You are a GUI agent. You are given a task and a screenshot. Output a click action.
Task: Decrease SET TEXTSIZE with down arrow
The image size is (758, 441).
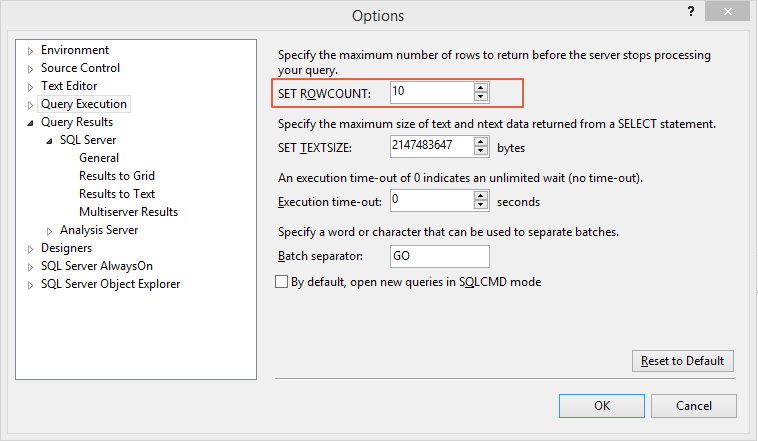481,151
